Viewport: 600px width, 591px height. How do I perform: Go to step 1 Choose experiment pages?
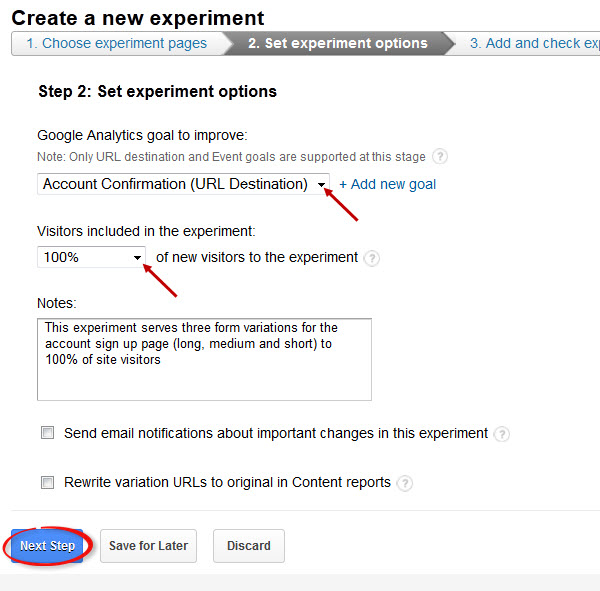point(117,43)
